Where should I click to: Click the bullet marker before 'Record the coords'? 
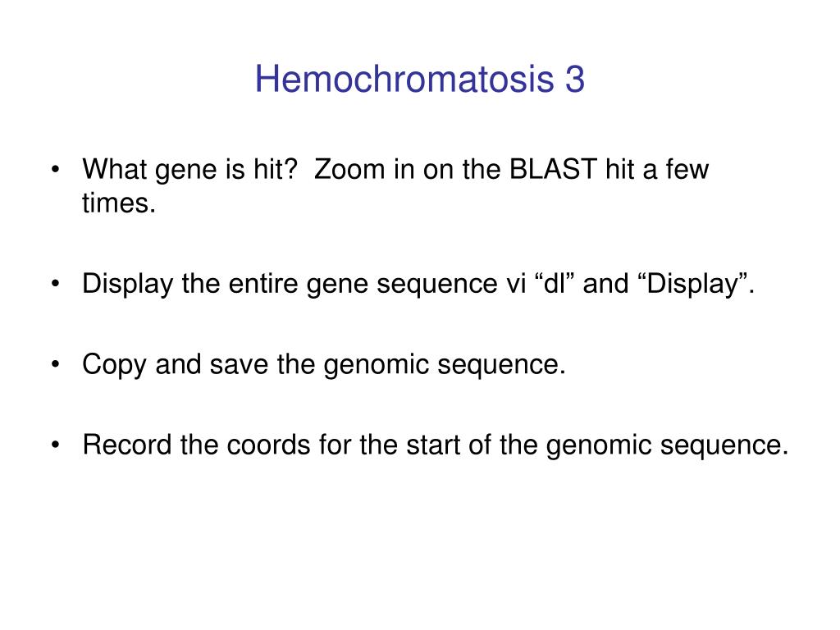tap(55, 445)
